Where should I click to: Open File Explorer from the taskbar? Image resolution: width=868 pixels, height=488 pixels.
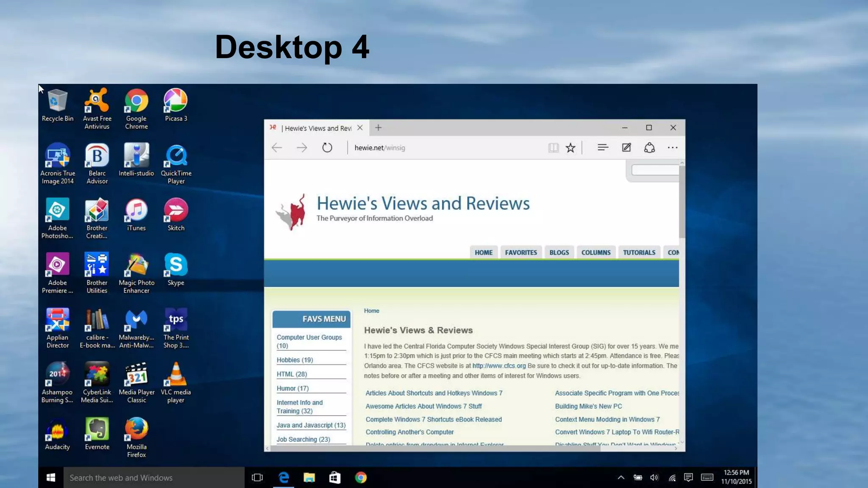pyautogui.click(x=309, y=477)
